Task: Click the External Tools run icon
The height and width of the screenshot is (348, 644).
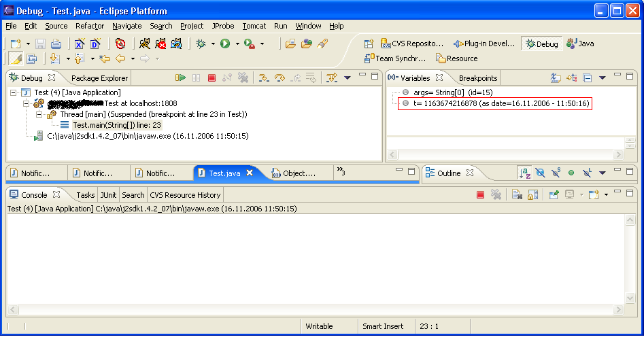Action: coord(250,43)
